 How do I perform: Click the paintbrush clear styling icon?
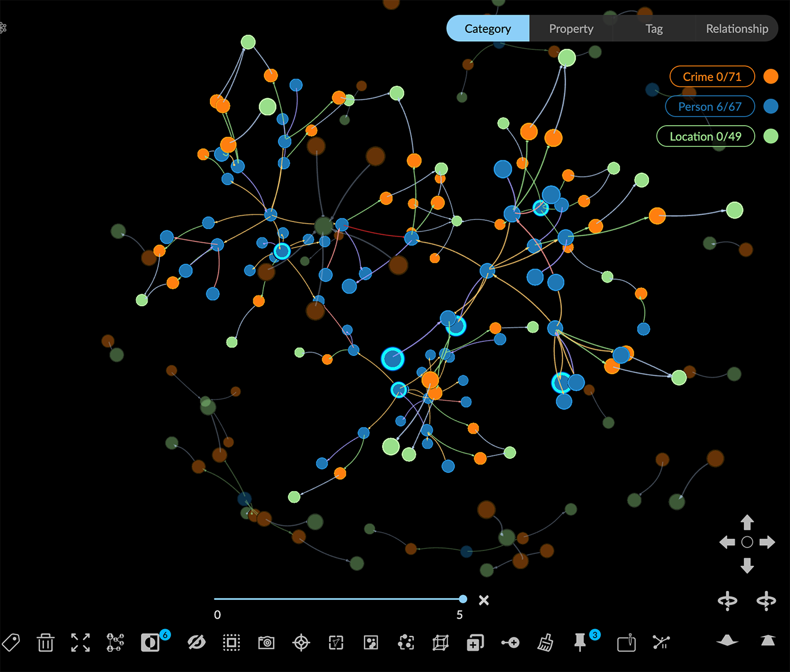[545, 643]
